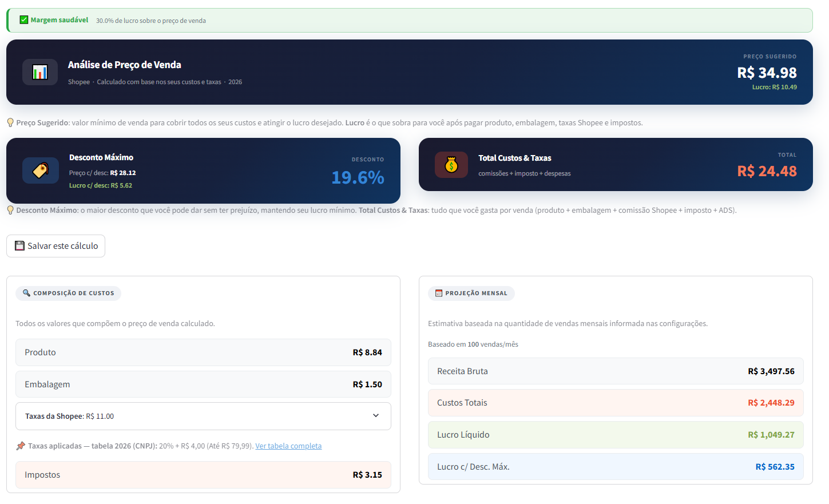This screenshot has width=829, height=504.
Task: Select the Projeção Mensal section label
Action: pos(476,293)
